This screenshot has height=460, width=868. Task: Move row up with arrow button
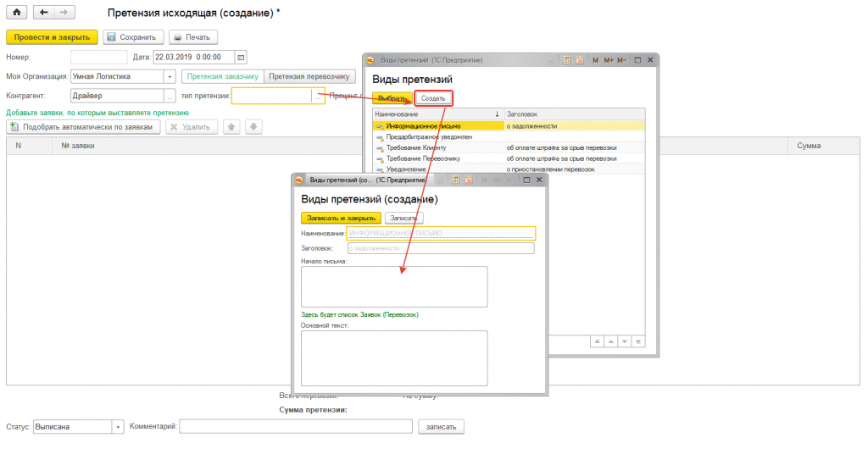point(231,127)
